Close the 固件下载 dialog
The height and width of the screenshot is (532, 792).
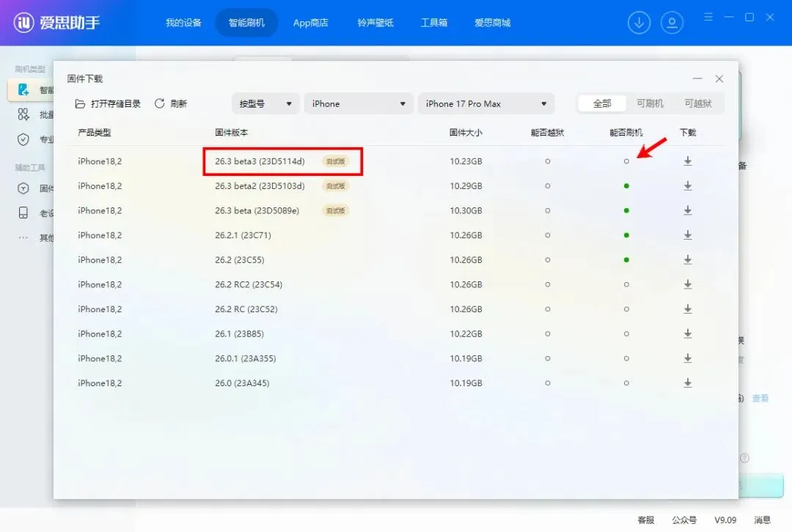pyautogui.click(x=719, y=78)
